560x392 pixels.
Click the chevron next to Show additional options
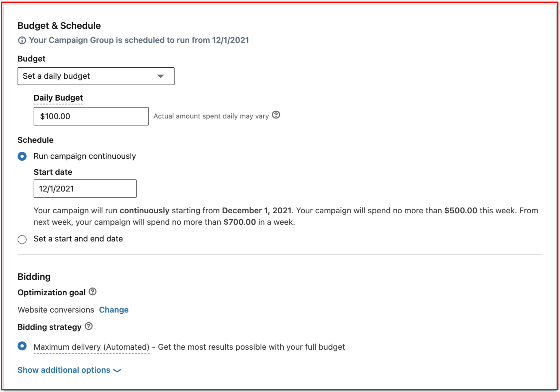[117, 370]
